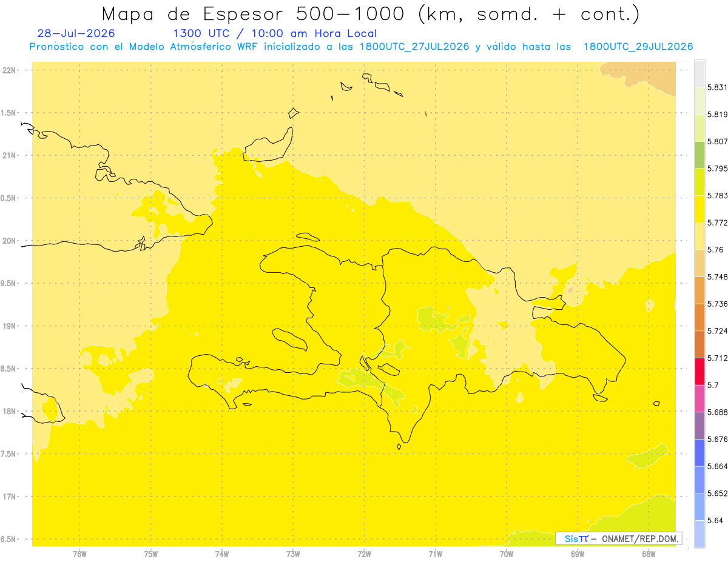Click the initialization time '1800UTC_27JUL2026'
This screenshot has height=562, width=728.
point(414,47)
